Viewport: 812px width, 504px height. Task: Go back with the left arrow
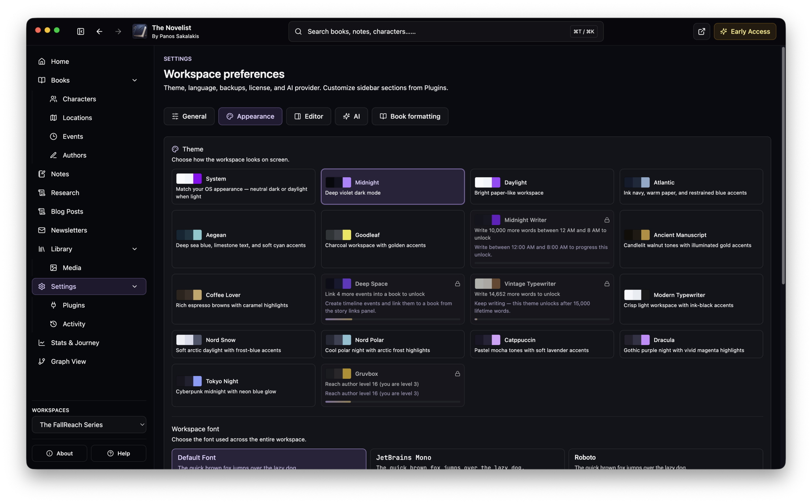[x=99, y=31]
